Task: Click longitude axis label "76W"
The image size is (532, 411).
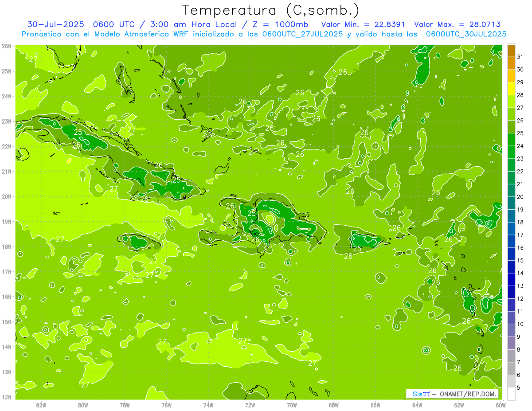Action: click(x=166, y=405)
